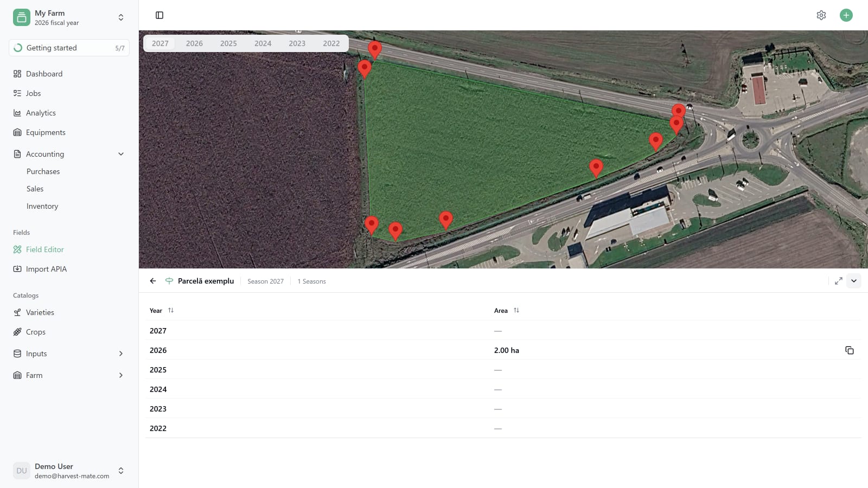Image resolution: width=868 pixels, height=488 pixels.
Task: Switch map to 2024 year tab
Action: coord(263,43)
